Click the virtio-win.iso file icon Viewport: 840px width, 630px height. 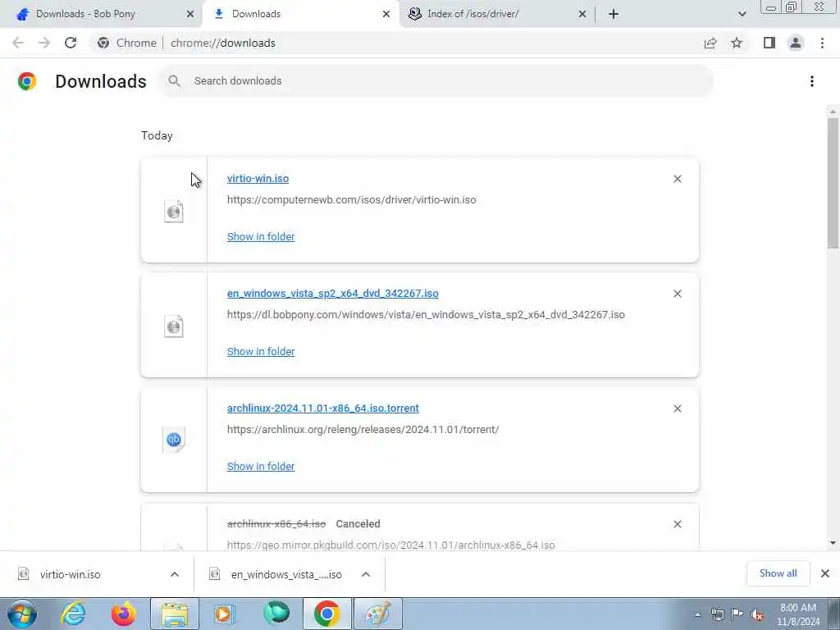tap(174, 211)
